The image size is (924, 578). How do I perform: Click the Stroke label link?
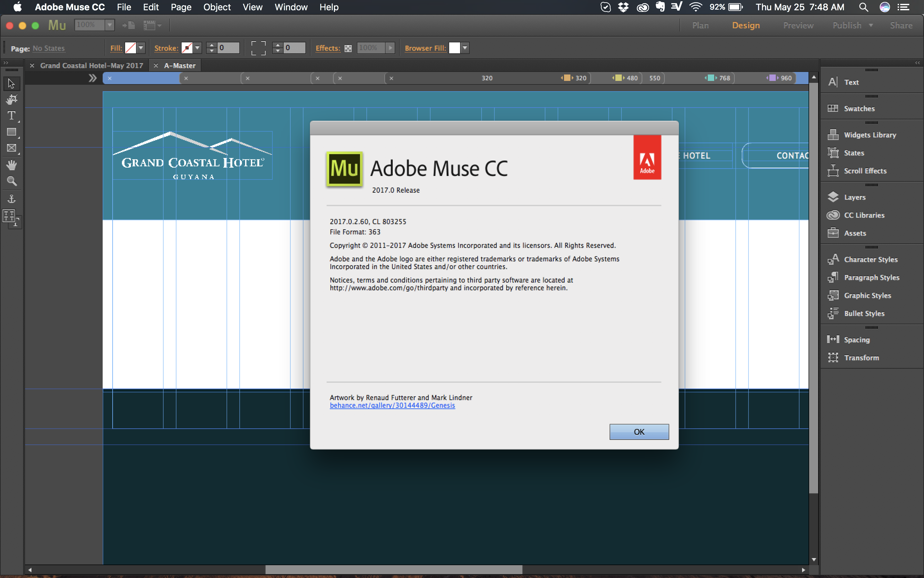(166, 48)
